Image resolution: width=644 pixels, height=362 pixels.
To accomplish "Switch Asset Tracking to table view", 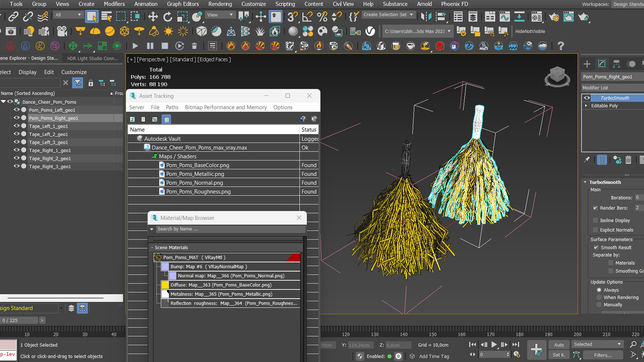I will point(167,119).
